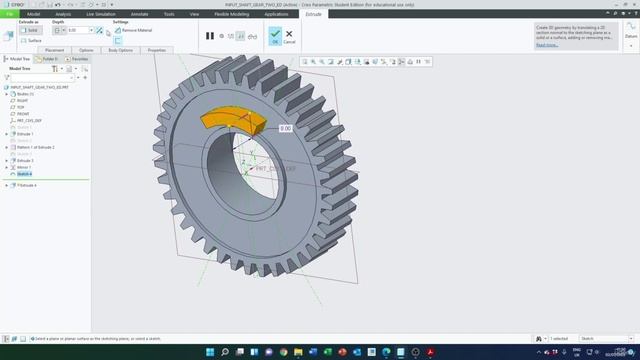This screenshot has width=640, height=360.
Task: Click Zoom Out in graphics toolbar
Action: click(322, 62)
